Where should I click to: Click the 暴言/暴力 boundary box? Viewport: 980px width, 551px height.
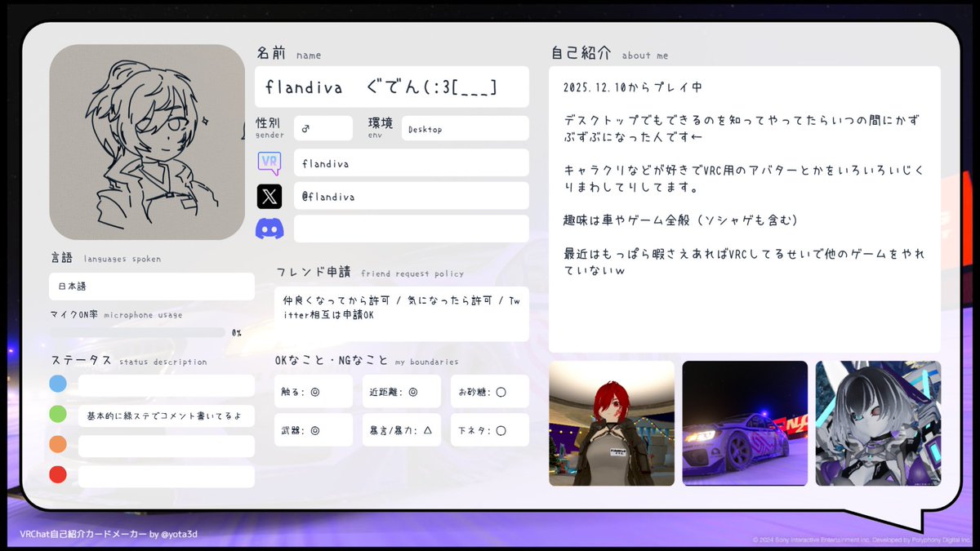(x=402, y=429)
